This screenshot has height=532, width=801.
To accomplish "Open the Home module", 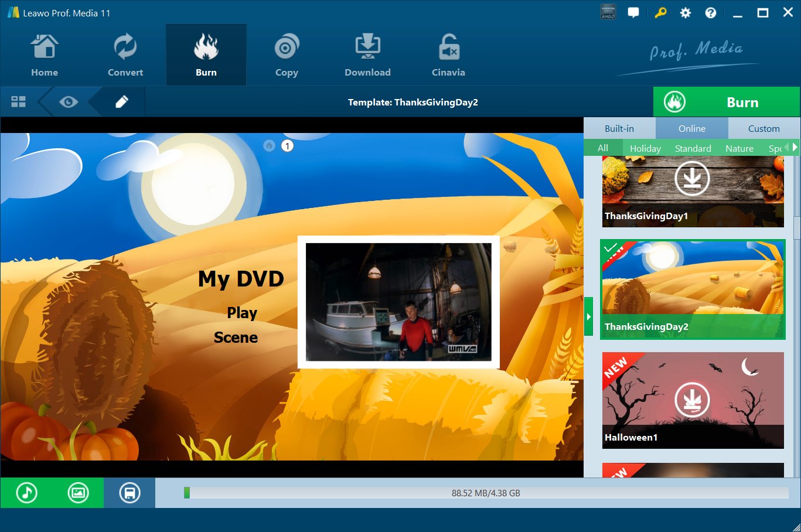I will point(45,56).
